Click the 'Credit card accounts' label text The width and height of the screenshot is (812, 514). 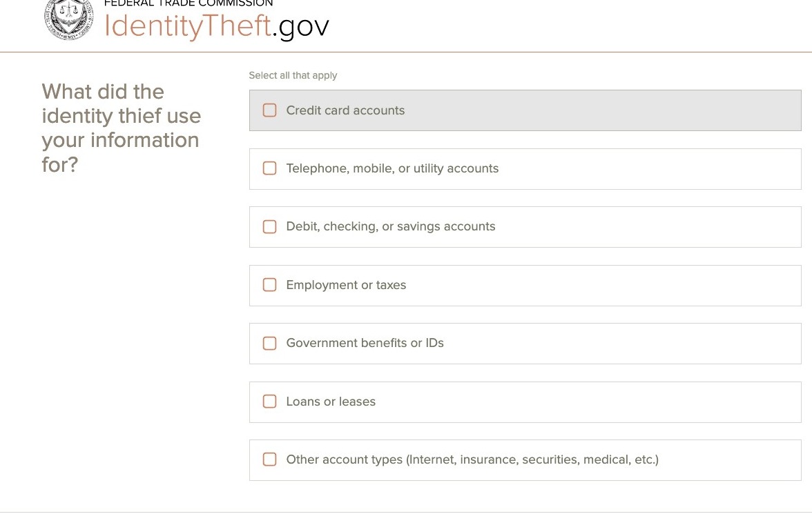pos(345,110)
